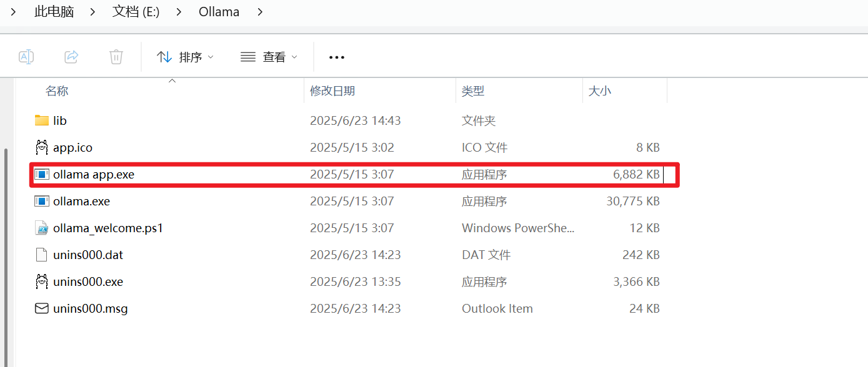The image size is (868, 367).
Task: Navigate to 文档 (E:) in breadcrumb
Action: point(136,12)
